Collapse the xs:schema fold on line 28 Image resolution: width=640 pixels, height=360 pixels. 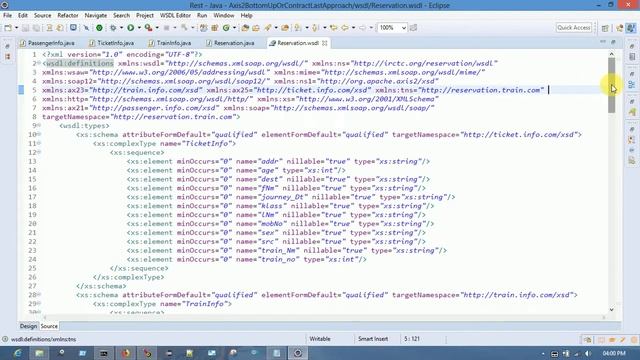[x=39, y=295]
